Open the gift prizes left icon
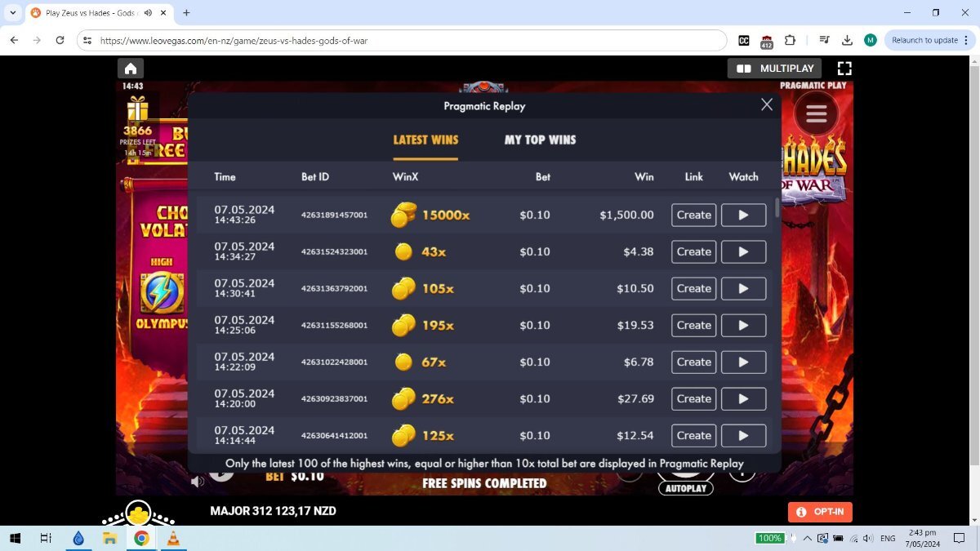The image size is (980, 551). [x=137, y=109]
